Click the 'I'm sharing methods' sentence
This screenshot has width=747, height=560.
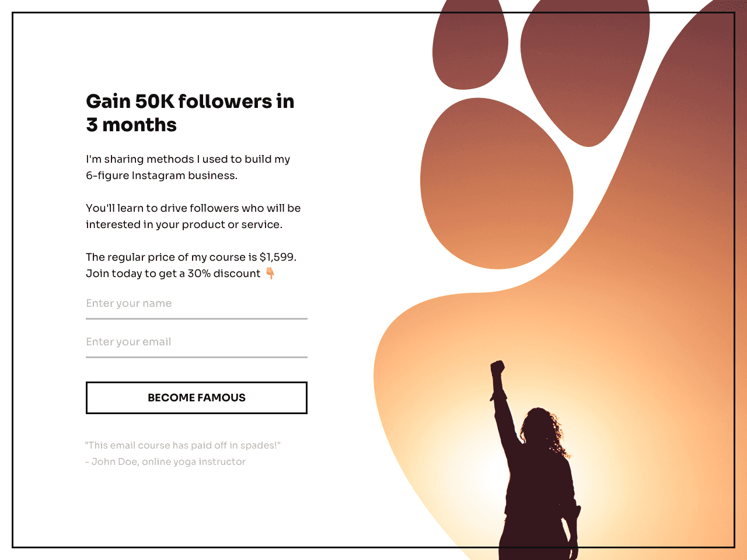188,159
